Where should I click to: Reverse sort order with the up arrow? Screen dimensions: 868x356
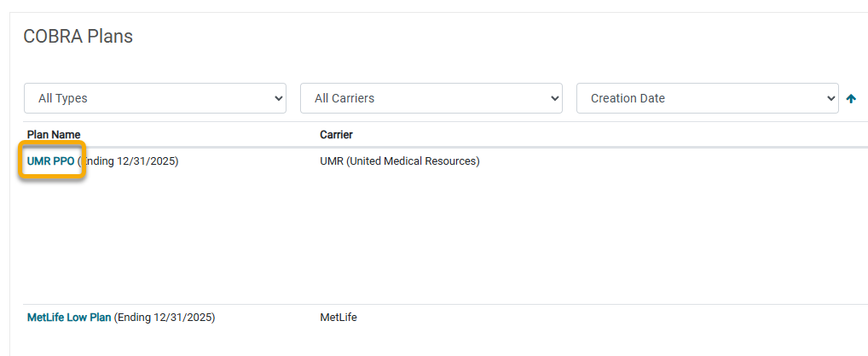[852, 99]
